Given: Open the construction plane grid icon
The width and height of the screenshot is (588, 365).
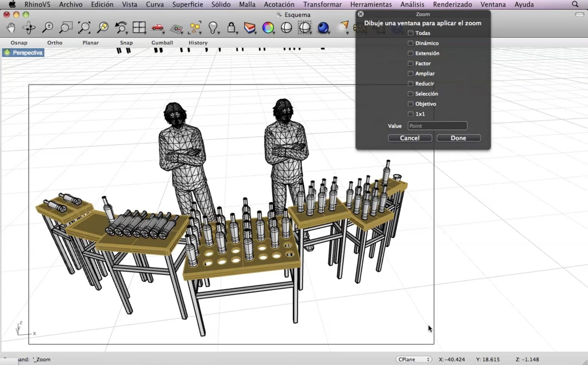Looking at the screenshot, I should pyautogui.click(x=176, y=28).
